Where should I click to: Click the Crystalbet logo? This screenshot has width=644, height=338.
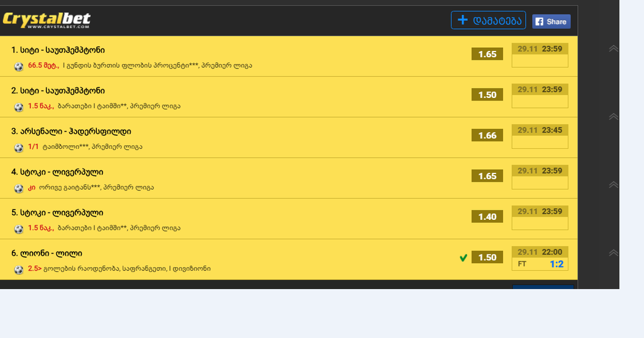(x=47, y=20)
